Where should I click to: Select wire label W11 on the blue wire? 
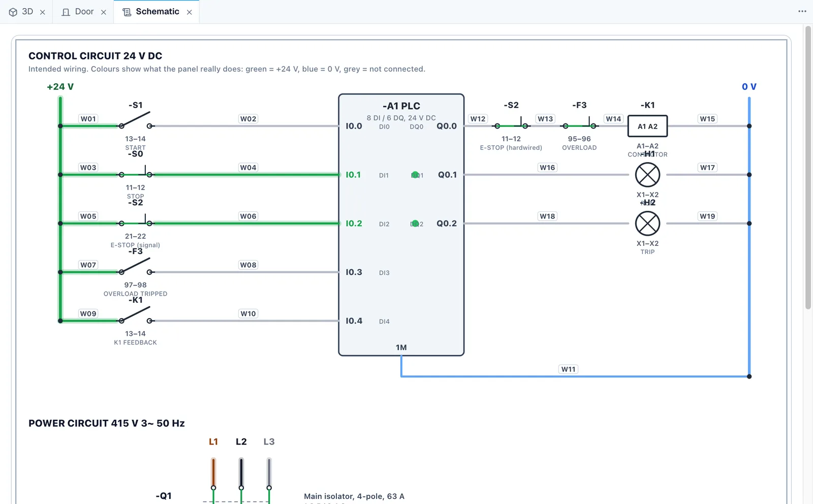click(569, 369)
